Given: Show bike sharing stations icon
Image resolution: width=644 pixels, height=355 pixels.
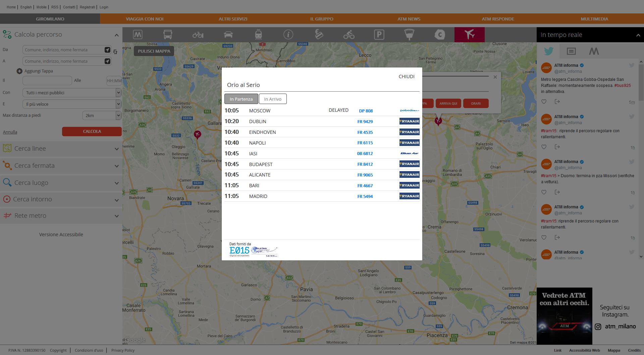Looking at the screenshot, I should tap(349, 35).
